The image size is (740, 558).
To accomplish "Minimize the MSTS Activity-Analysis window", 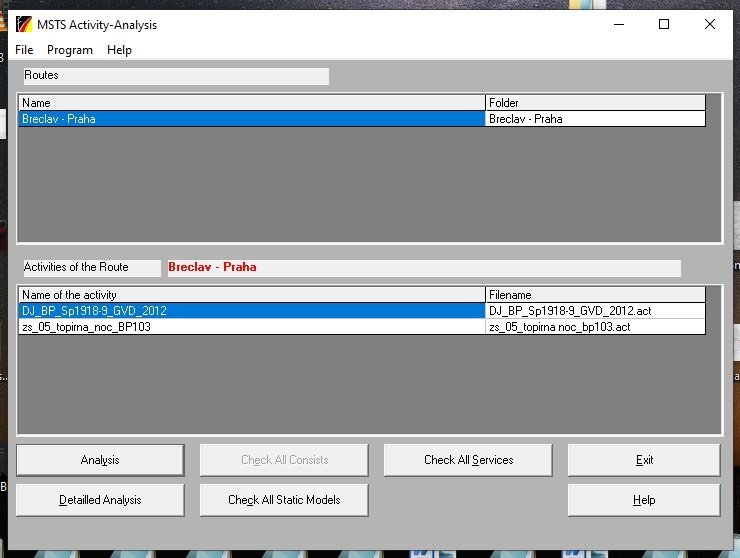I will tap(618, 25).
